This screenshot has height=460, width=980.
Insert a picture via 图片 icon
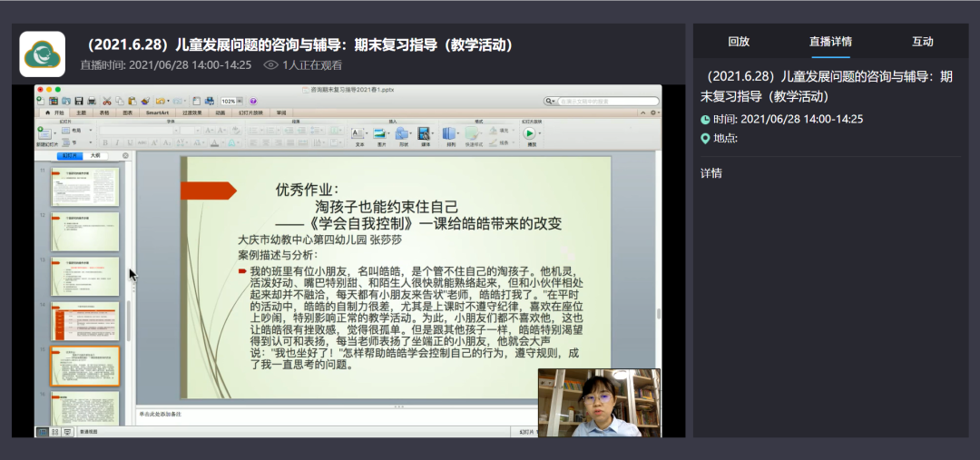(x=381, y=134)
